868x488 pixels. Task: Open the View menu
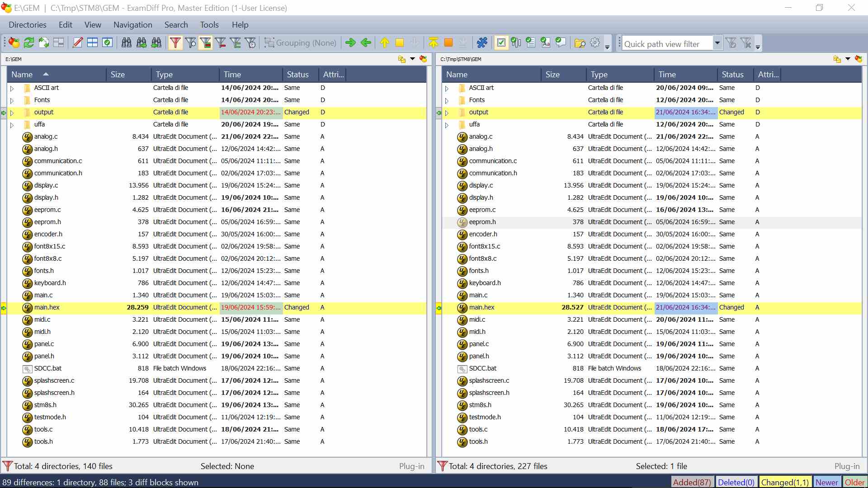coord(93,25)
